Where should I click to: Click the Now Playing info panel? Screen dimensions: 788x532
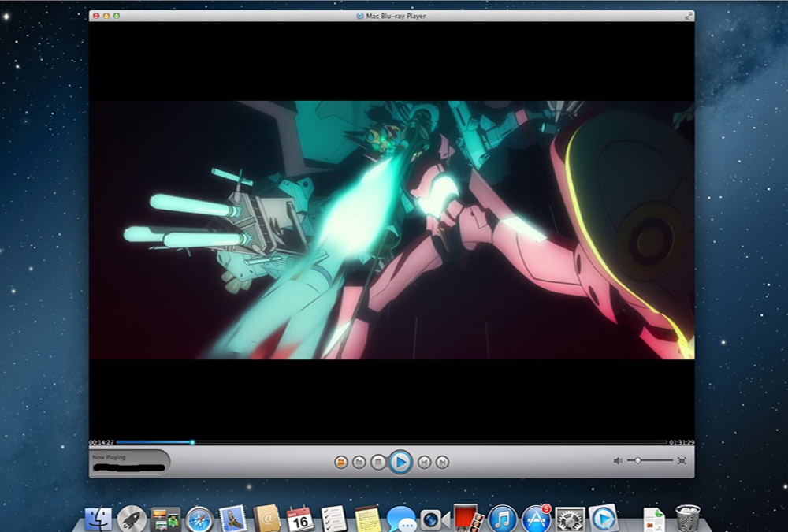(129, 462)
